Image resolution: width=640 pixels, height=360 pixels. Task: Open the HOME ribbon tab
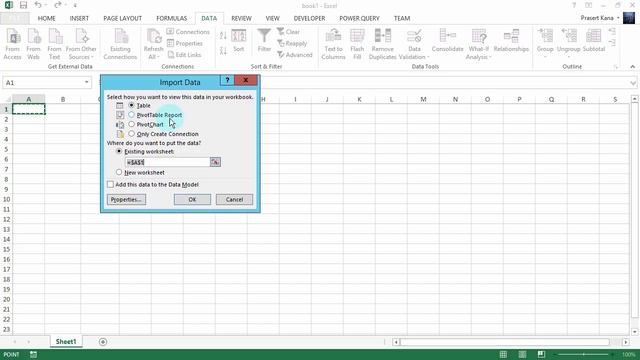[x=47, y=18]
